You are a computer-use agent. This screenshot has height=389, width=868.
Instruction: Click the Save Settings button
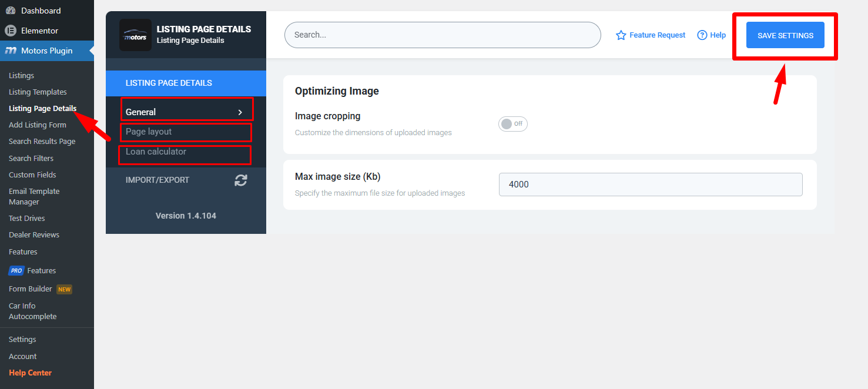(785, 35)
